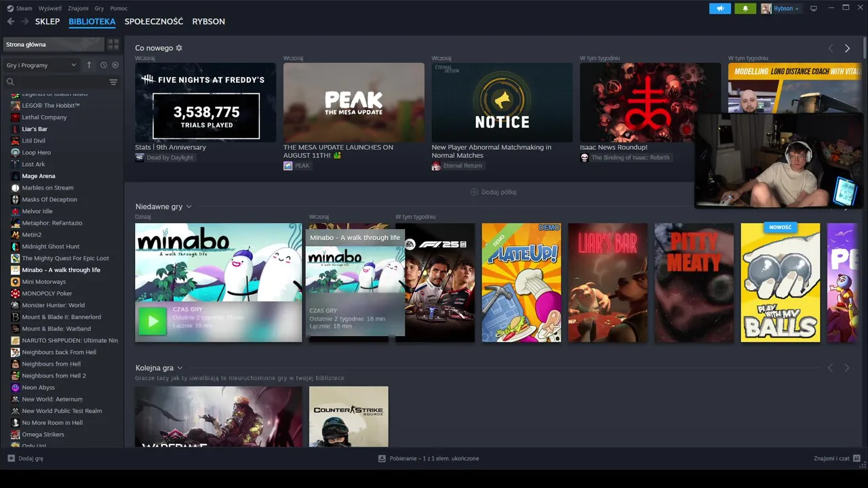This screenshot has height=488, width=868.
Task: Open advanced filter options icon
Action: [x=113, y=82]
